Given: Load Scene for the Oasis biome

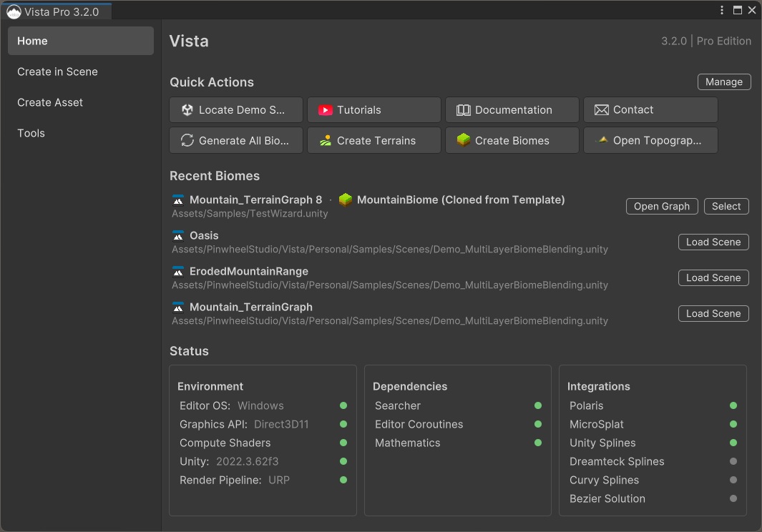Looking at the screenshot, I should click(x=713, y=242).
